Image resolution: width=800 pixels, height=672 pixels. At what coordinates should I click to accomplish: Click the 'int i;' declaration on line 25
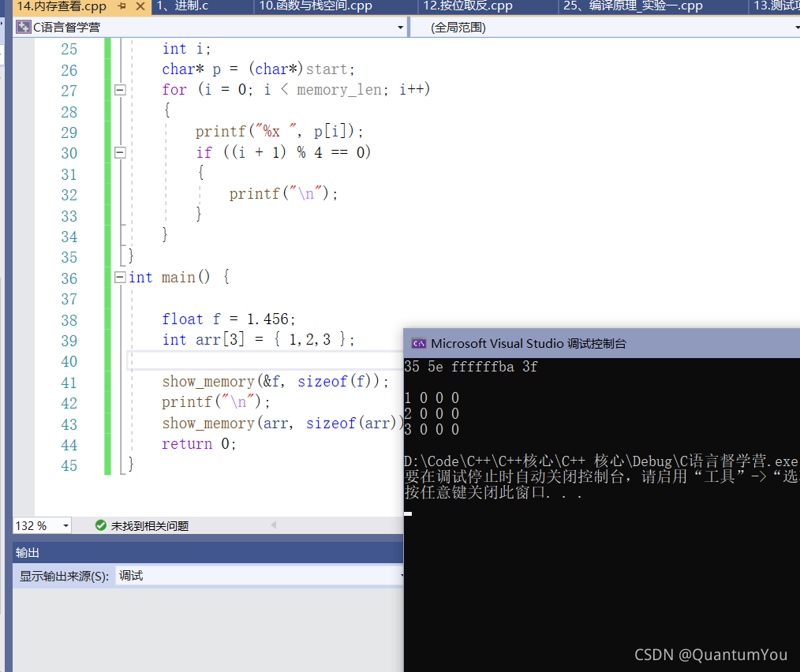[186, 49]
